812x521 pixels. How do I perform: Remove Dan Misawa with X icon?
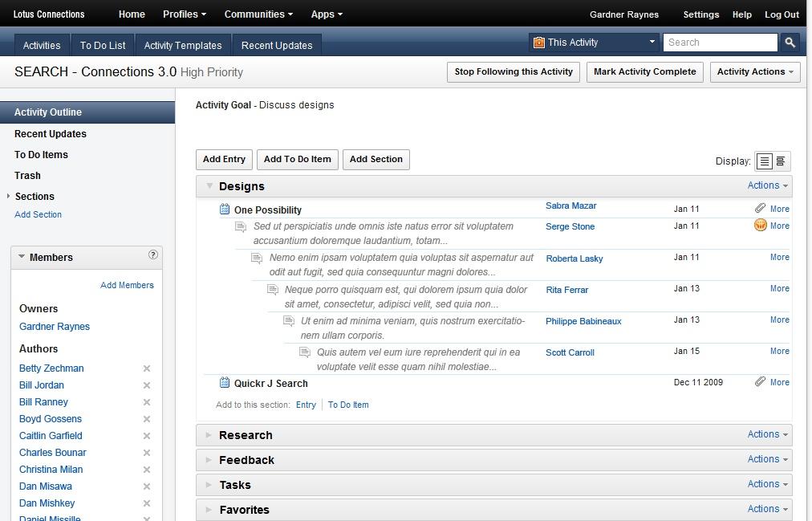(x=147, y=486)
